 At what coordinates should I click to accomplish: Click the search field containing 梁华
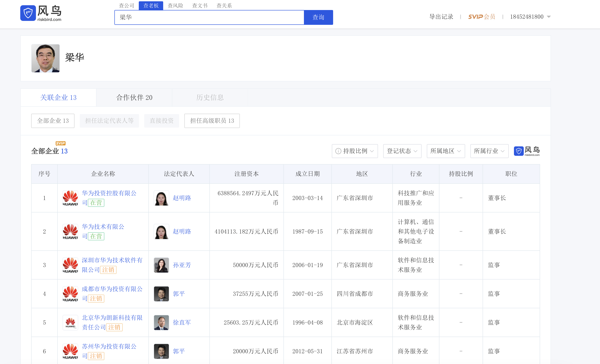[x=209, y=17]
